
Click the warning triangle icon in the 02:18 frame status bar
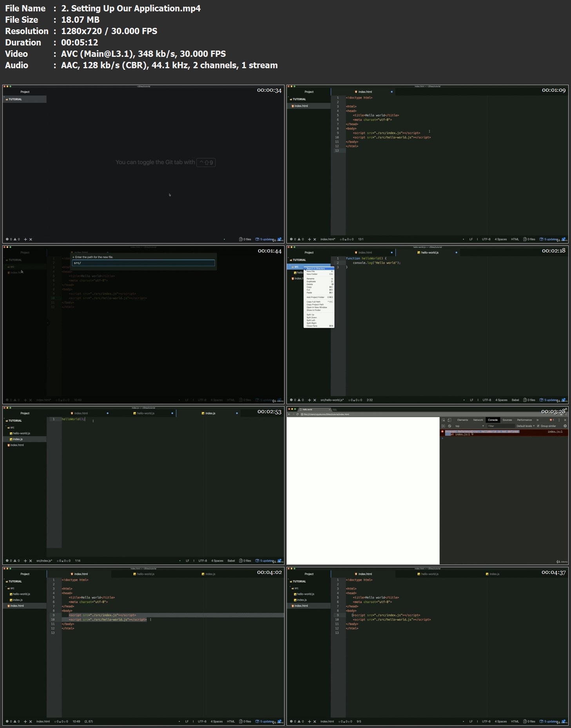click(299, 400)
